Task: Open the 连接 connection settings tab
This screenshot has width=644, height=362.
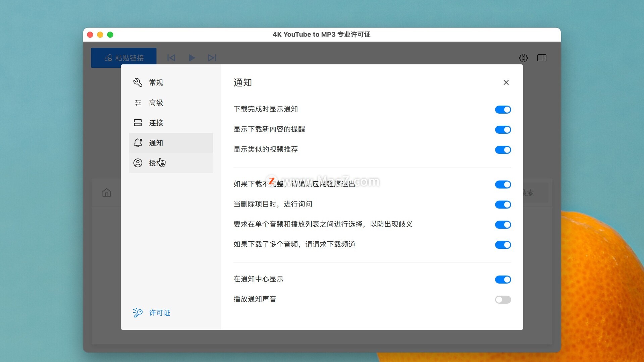Action: 171,123
